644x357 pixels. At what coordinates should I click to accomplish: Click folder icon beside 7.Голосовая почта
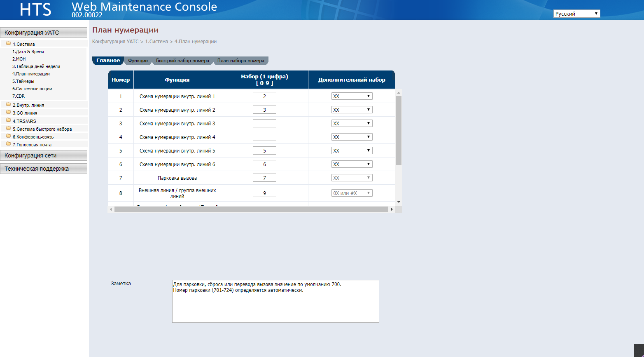click(8, 144)
